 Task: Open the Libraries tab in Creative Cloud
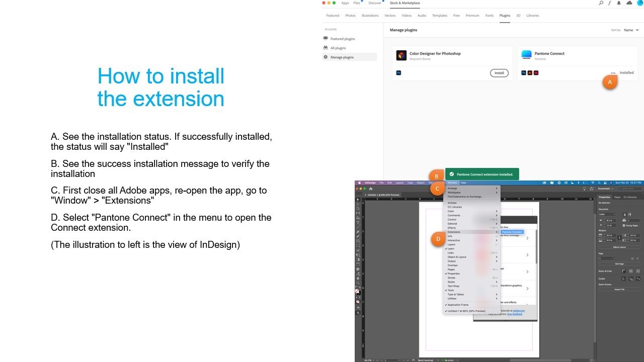click(x=533, y=16)
